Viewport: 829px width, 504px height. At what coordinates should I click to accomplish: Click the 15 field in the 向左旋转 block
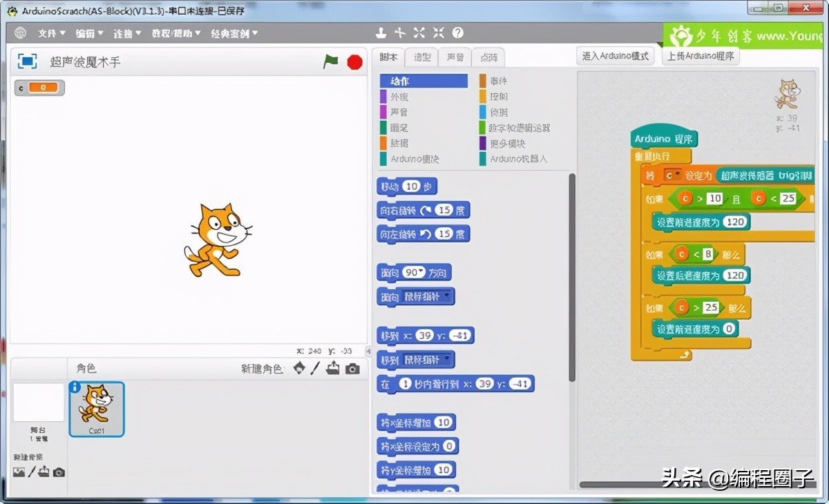coord(444,234)
